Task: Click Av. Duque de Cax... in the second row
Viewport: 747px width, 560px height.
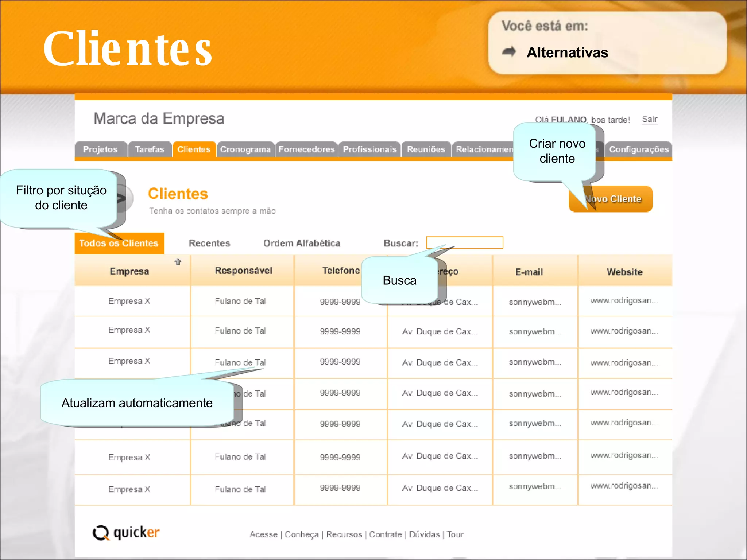Action: pos(440,331)
